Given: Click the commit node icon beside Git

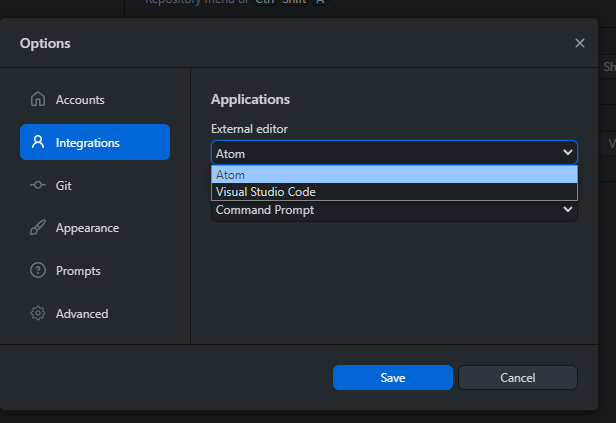Looking at the screenshot, I should pos(38,185).
